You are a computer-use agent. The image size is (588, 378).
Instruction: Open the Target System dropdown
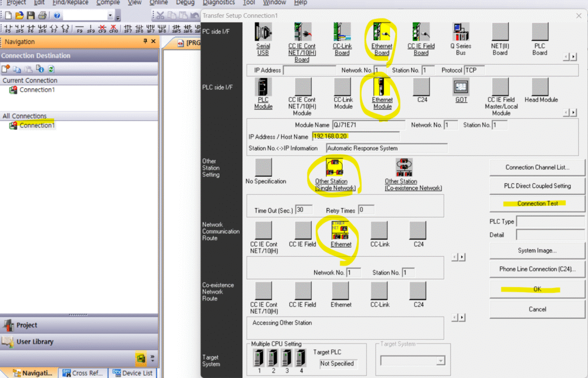[x=440, y=361]
